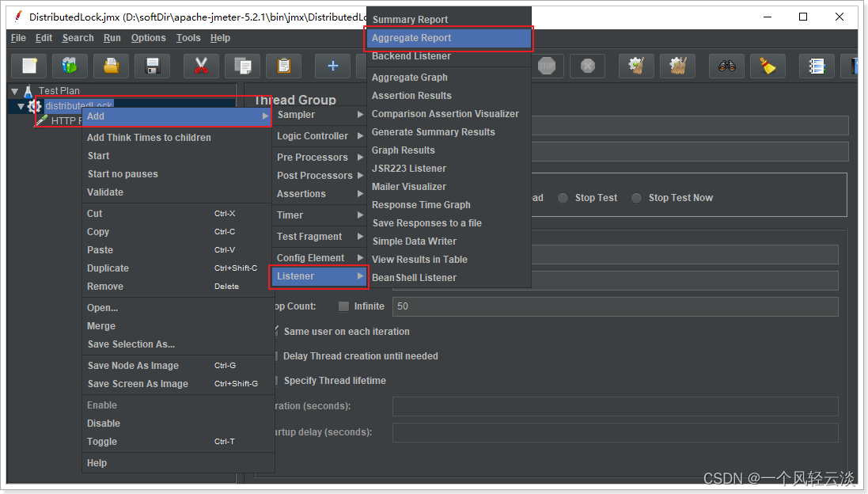Expand the Logic Controller submenu

coord(320,135)
